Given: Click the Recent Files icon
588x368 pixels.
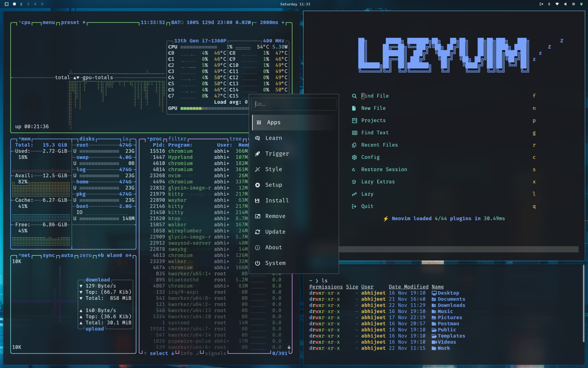Looking at the screenshot, I should click(354, 145).
